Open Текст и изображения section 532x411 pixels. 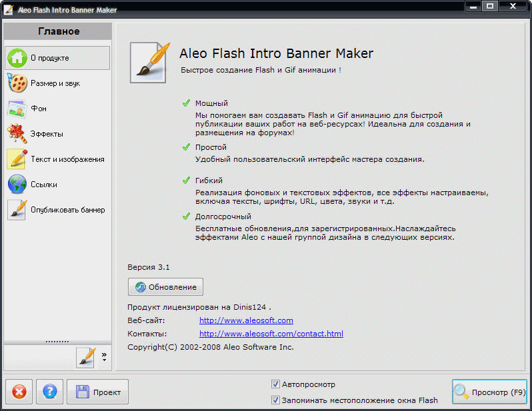pyautogui.click(x=67, y=159)
